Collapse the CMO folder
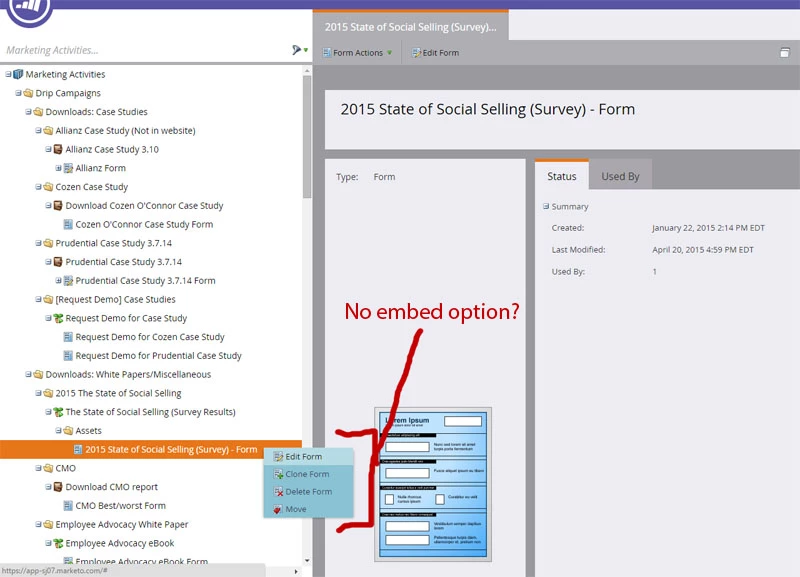 38,468
